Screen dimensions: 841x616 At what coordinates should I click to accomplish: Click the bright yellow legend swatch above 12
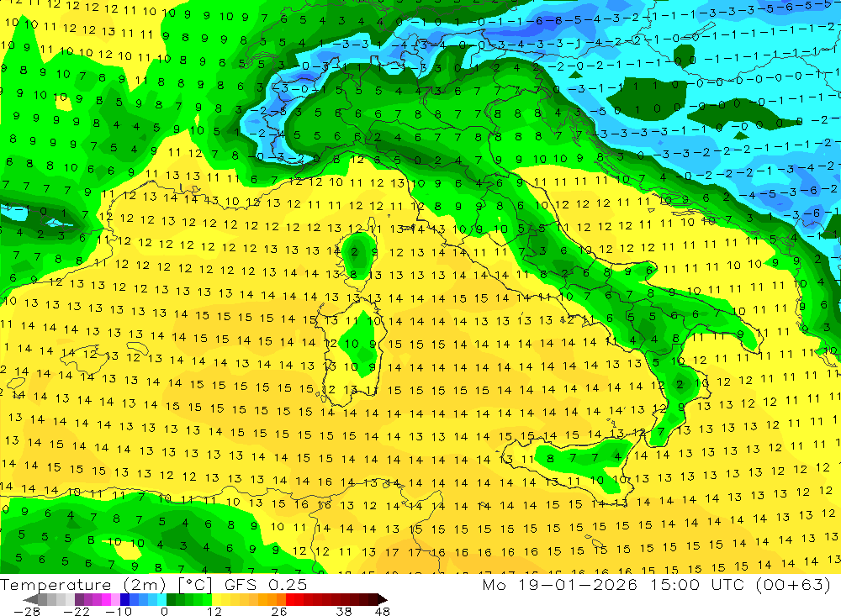point(217,599)
